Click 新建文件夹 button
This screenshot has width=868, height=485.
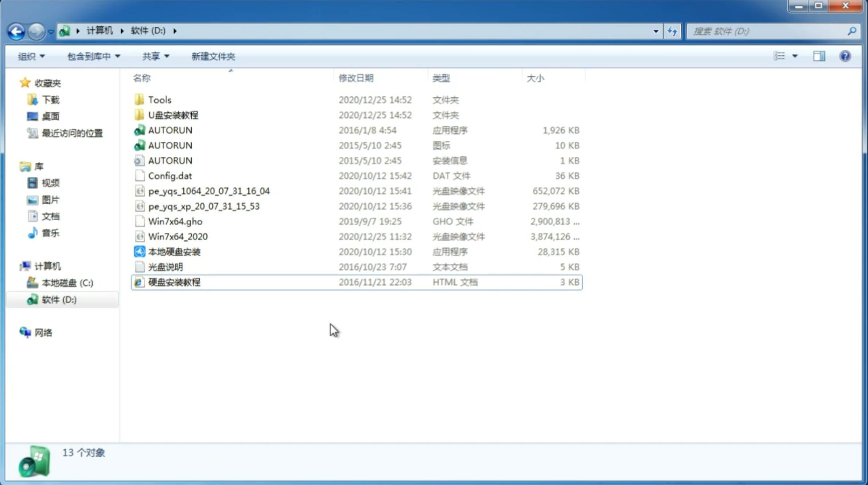(214, 56)
